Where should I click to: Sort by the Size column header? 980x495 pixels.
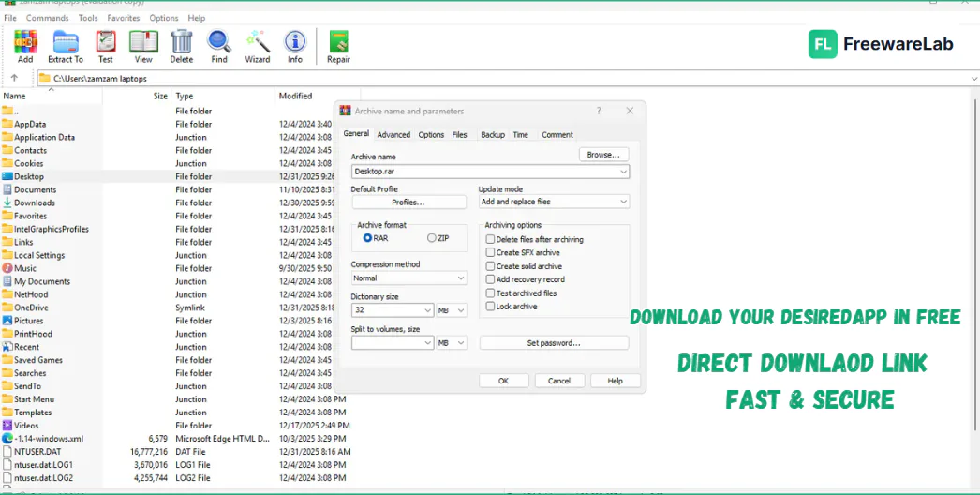click(160, 96)
